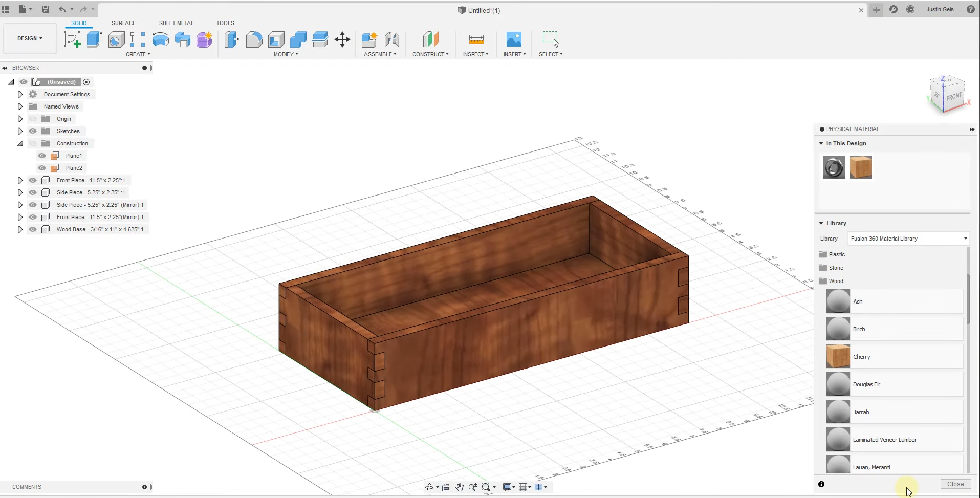Image resolution: width=980 pixels, height=498 pixels.
Task: Click the Move/Copy tool
Action: (x=342, y=39)
